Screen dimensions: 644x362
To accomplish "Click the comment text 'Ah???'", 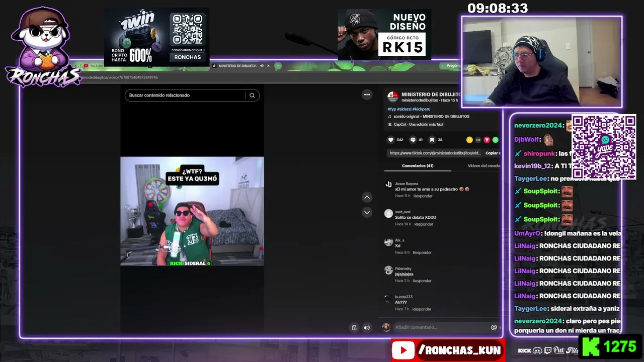I will click(x=400, y=303).
